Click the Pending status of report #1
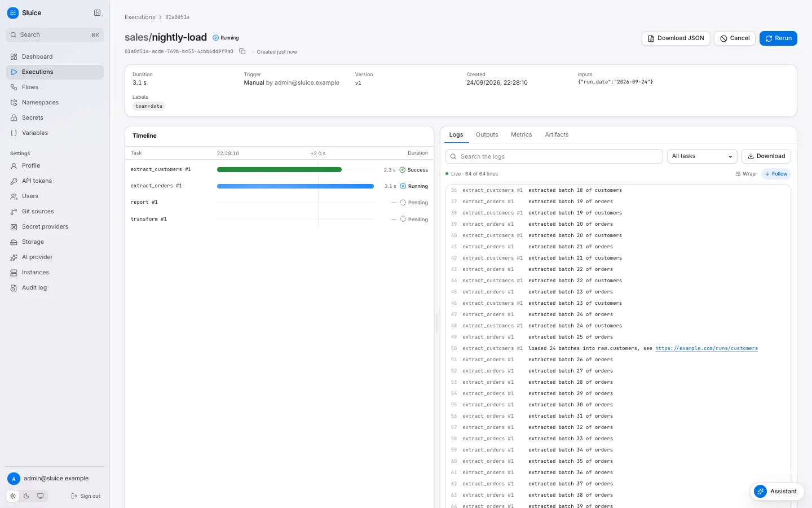This screenshot has width=812, height=508. (x=414, y=203)
